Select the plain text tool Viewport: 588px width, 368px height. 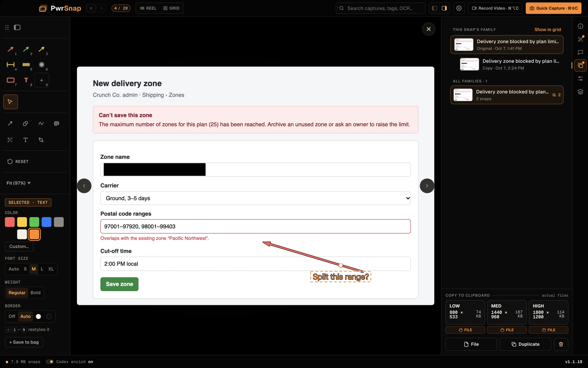[x=26, y=140]
